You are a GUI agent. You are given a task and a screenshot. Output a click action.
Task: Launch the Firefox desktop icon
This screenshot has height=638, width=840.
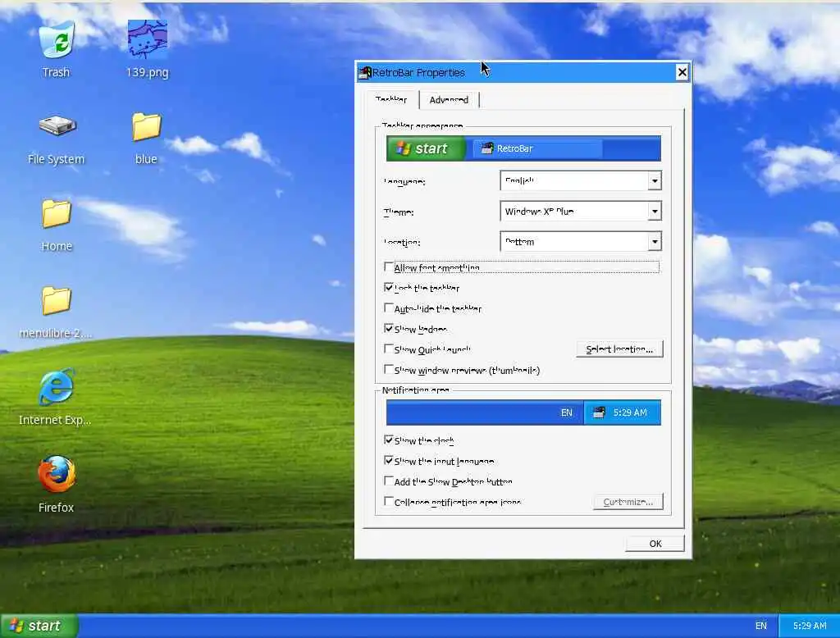(x=57, y=473)
